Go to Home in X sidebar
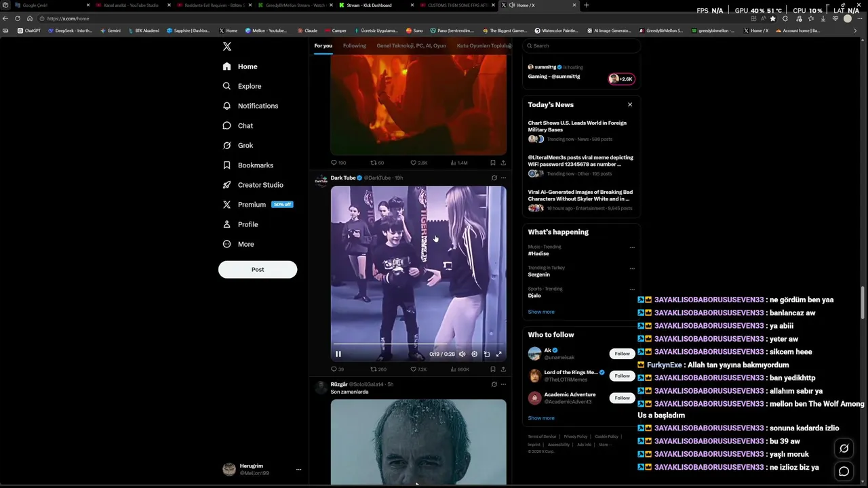This screenshot has width=868, height=488. 240,66
